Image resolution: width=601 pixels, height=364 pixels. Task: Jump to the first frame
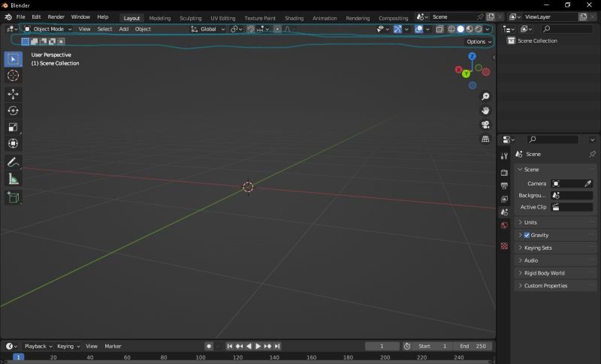pos(229,347)
